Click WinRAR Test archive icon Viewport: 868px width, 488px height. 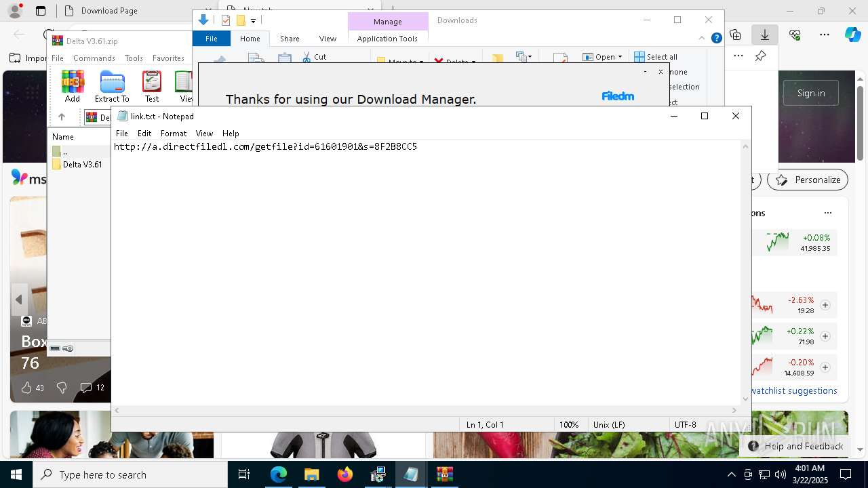point(152,86)
